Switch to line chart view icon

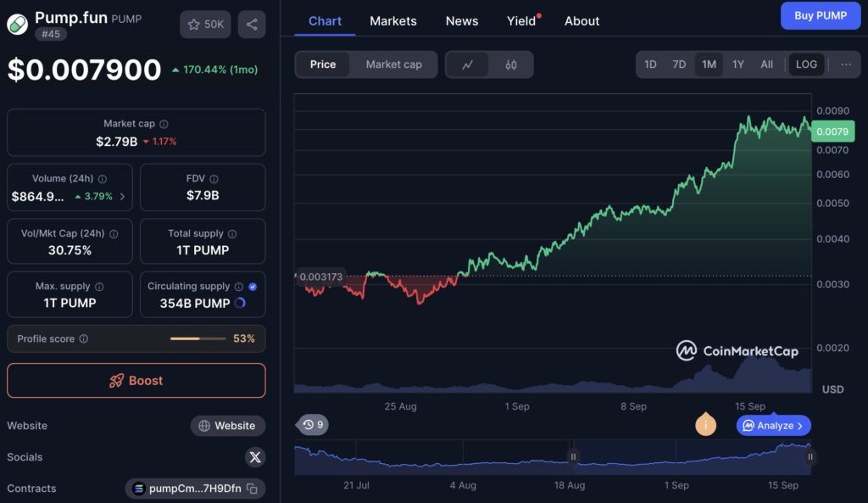click(468, 64)
